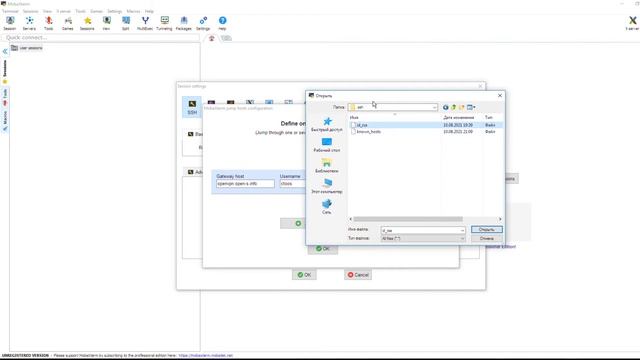This screenshot has height=360, width=640.
Task: Click the Quick connect field
Action: (102, 38)
